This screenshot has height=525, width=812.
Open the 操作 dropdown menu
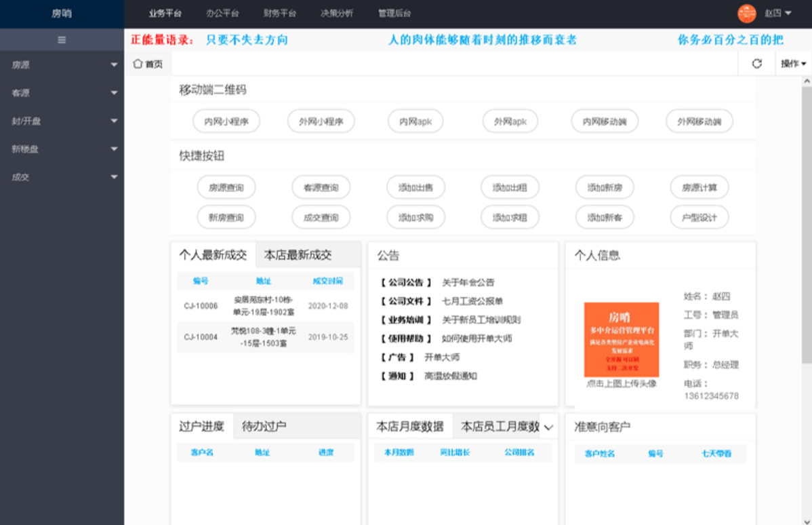793,64
